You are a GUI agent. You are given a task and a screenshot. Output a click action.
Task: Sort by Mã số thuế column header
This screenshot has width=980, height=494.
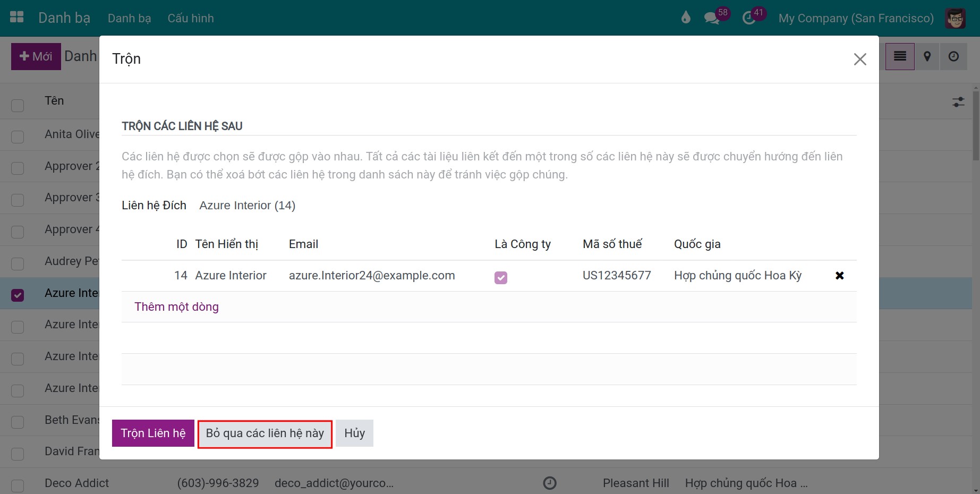coord(612,244)
